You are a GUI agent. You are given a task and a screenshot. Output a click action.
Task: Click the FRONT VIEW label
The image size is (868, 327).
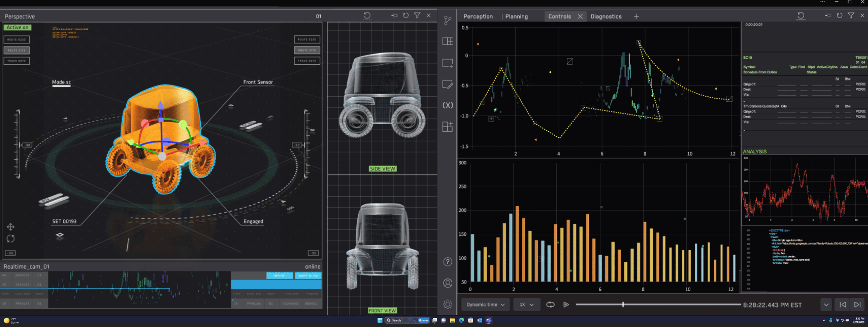(x=382, y=311)
